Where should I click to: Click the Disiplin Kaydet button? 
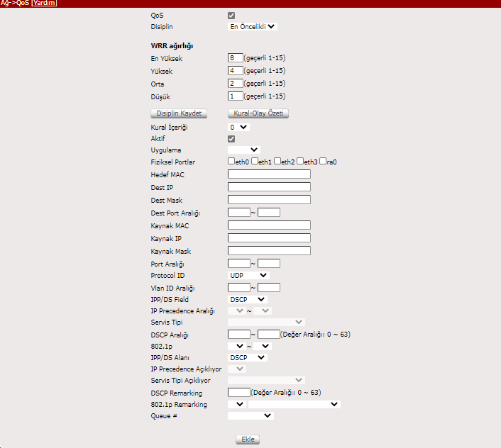click(x=179, y=113)
